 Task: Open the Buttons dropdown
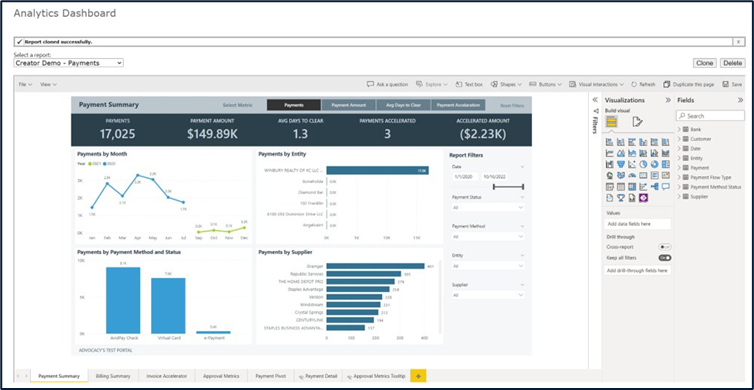pyautogui.click(x=545, y=84)
